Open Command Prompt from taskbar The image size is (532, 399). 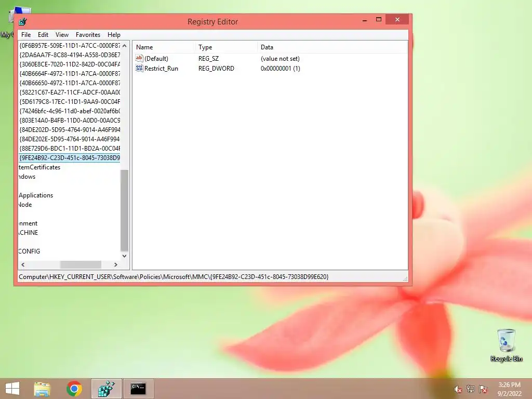coord(138,389)
